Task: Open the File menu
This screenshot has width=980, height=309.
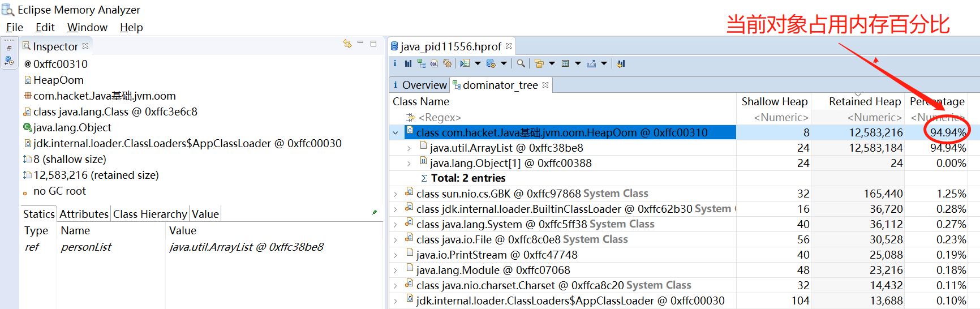Action: coord(15,27)
